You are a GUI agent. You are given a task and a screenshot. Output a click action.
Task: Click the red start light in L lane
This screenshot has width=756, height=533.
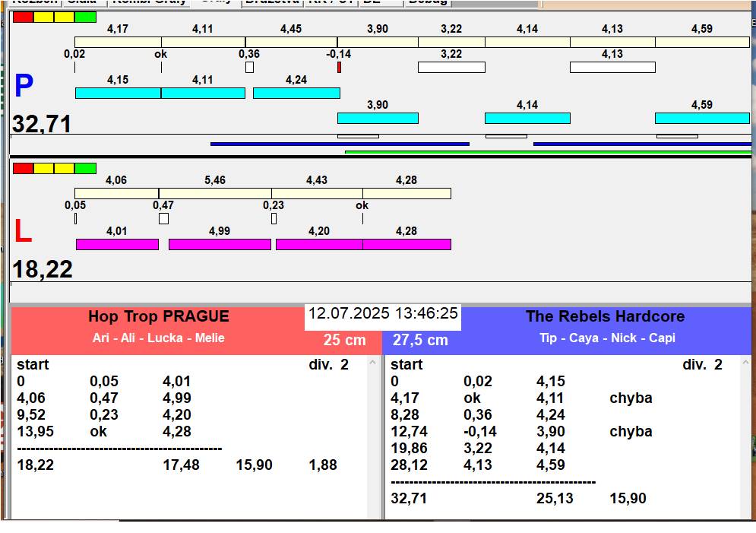pyautogui.click(x=23, y=168)
